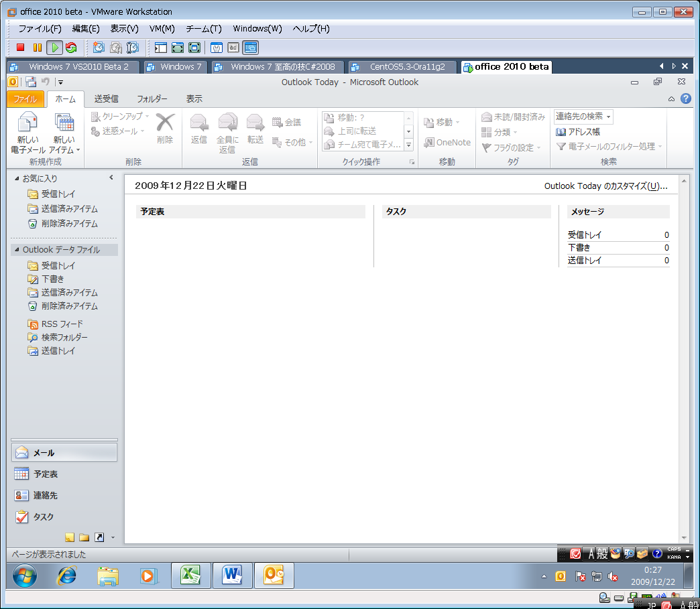Click the Outlook Help question mark icon
Image resolution: width=700 pixels, height=609 pixels.
[x=685, y=98]
